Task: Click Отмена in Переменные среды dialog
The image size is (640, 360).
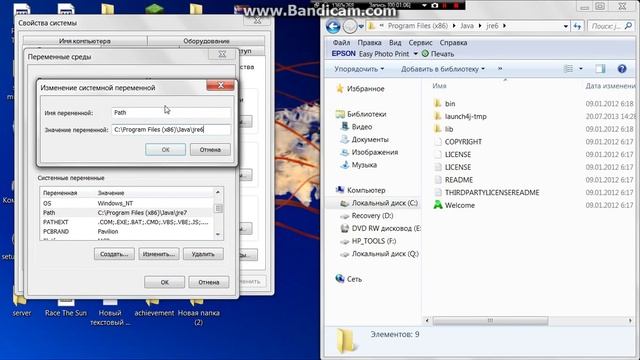Action: (x=209, y=282)
